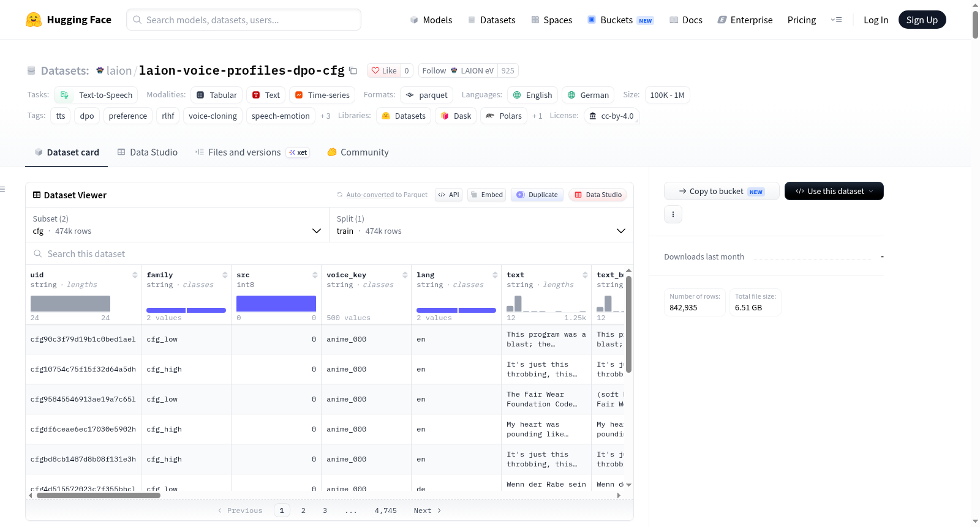Expand Use this dataset menu
The height and width of the screenshot is (527, 980).
point(834,191)
